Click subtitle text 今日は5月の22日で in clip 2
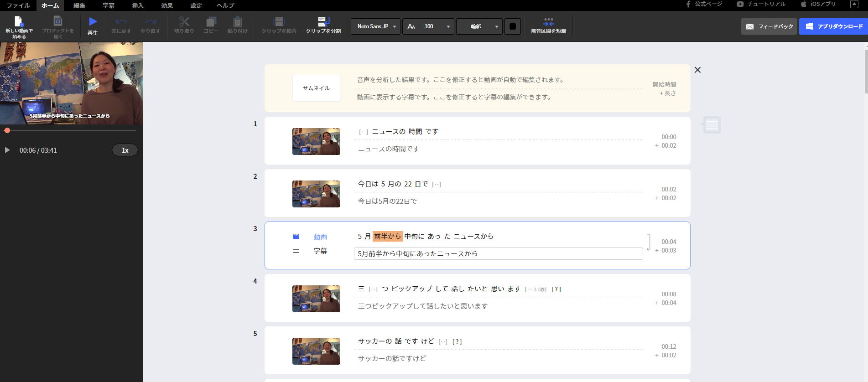Screen dimensions: 868x382 [387, 201]
